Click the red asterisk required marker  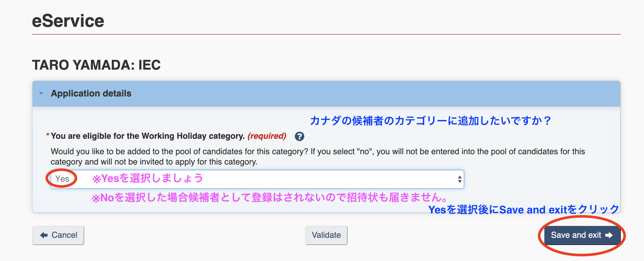[48, 135]
